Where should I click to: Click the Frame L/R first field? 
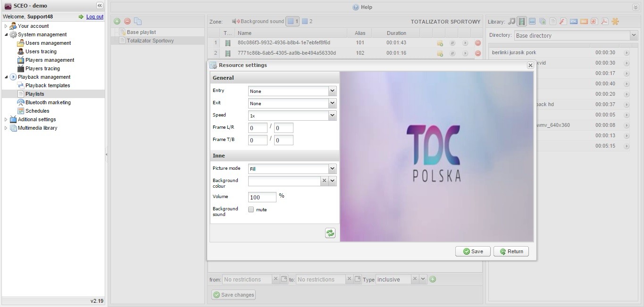pos(258,128)
